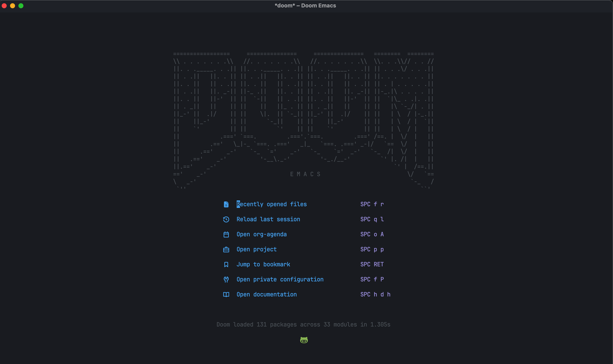Open the Doom documentation link

tap(266, 294)
